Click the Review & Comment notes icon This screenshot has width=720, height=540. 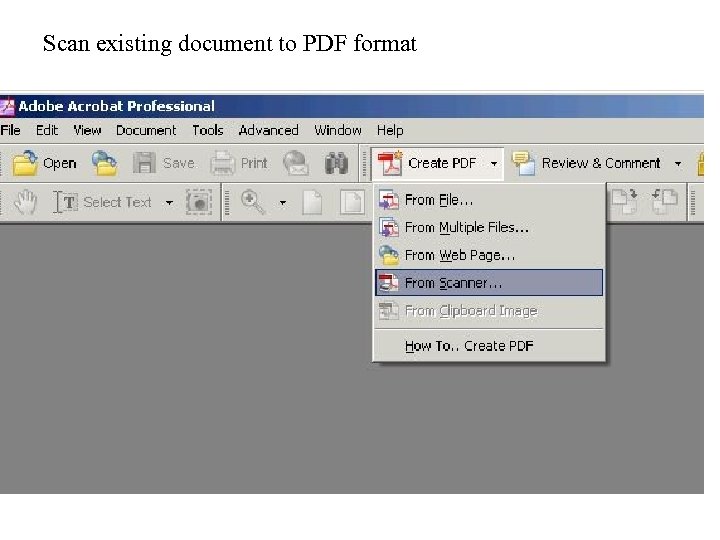pos(524,163)
